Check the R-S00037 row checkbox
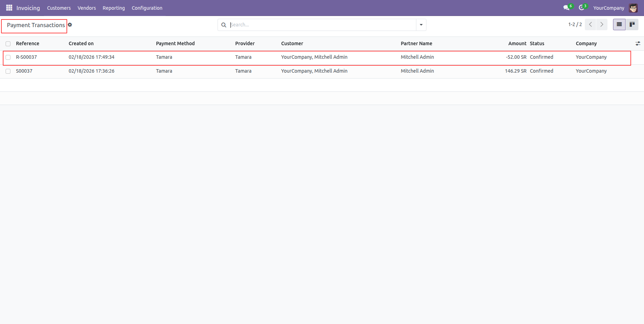Image resolution: width=644 pixels, height=324 pixels. (x=8, y=57)
